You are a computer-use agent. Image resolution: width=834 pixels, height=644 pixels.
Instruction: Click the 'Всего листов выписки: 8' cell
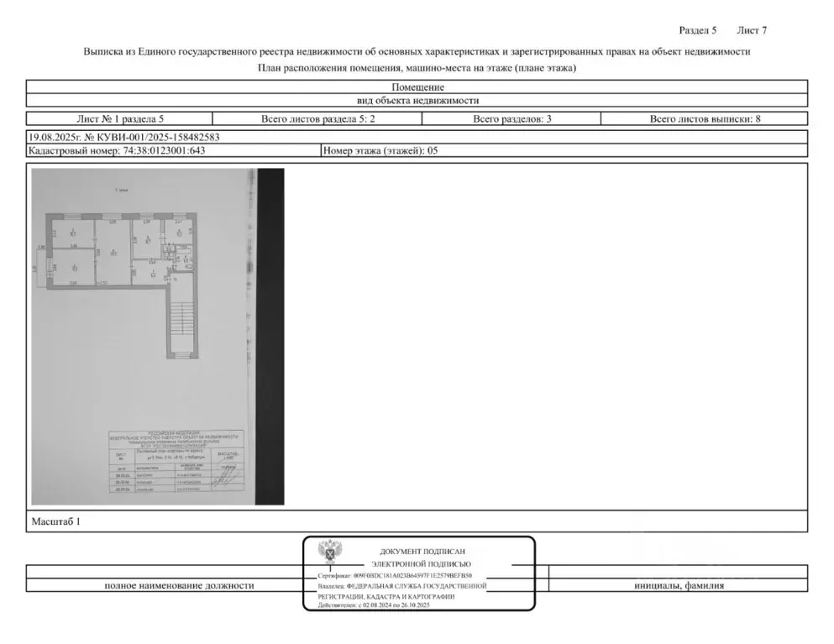point(704,118)
